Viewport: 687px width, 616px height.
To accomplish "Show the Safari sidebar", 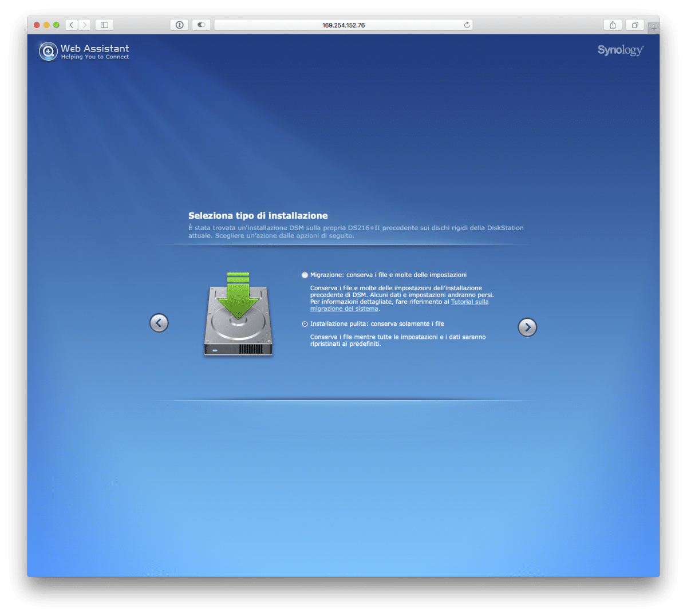I will [x=104, y=25].
